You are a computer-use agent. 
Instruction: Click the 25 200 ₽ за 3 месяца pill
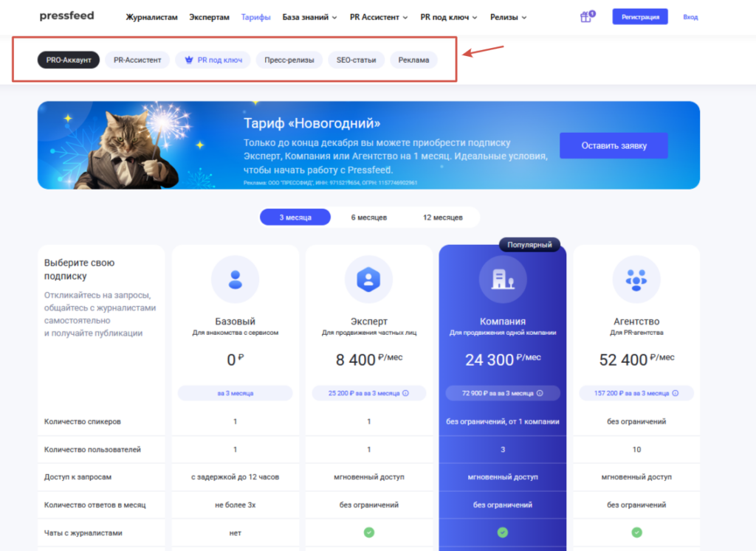point(369,393)
